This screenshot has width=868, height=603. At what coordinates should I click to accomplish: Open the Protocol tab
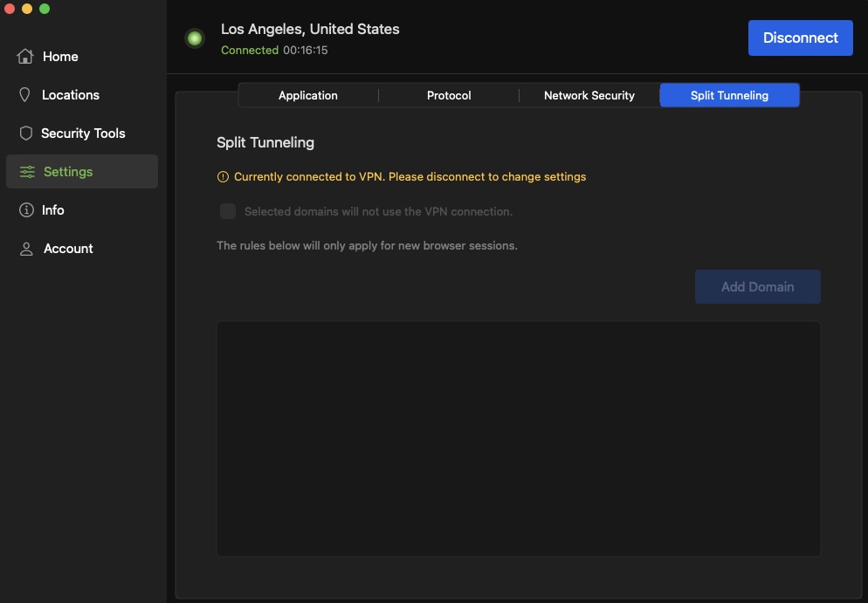[x=449, y=95]
